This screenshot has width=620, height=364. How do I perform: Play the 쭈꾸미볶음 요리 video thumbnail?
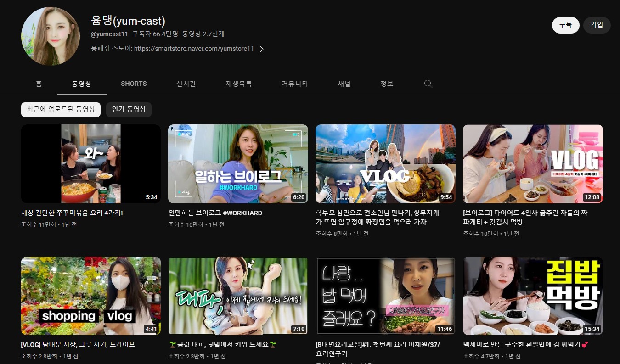coord(90,164)
